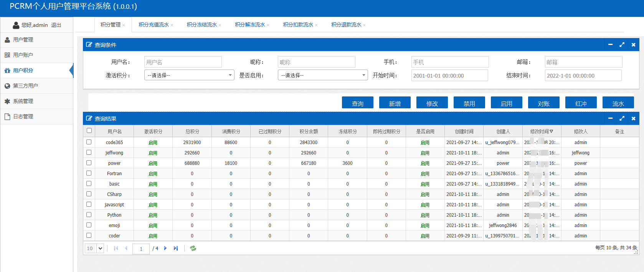
Task: Click the green refresh icon in pagination bar
Action: 193,248
